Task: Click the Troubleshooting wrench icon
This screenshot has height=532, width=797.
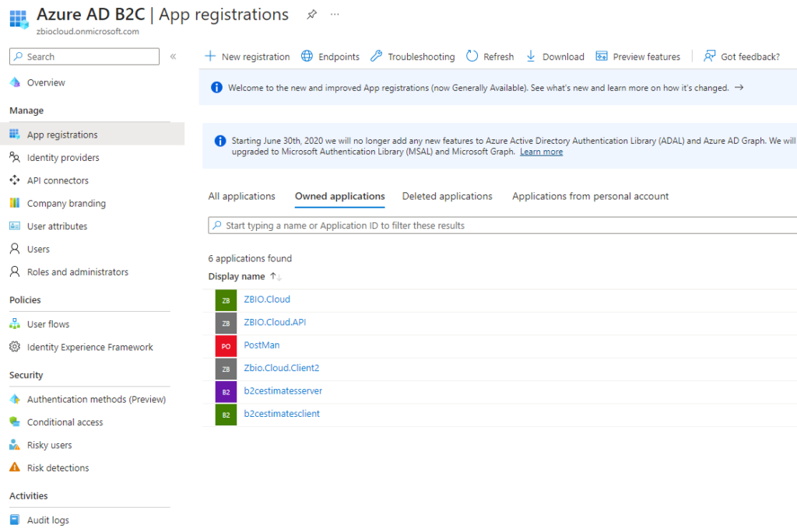Action: [375, 56]
